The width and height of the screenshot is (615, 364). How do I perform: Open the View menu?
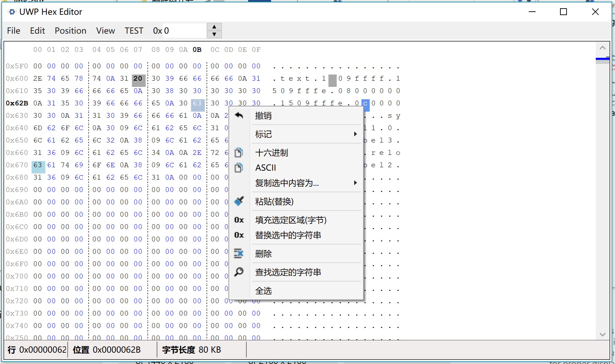click(x=105, y=31)
